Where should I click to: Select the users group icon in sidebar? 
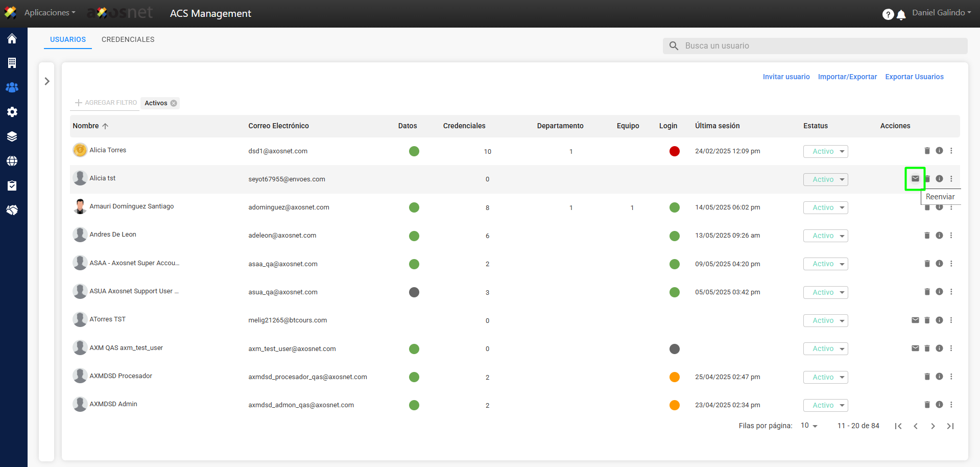click(x=12, y=87)
